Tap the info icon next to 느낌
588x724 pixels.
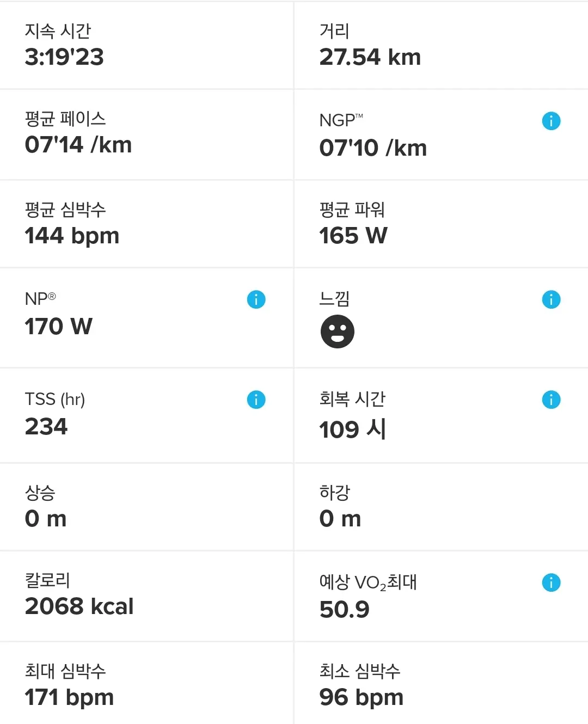[x=551, y=299]
